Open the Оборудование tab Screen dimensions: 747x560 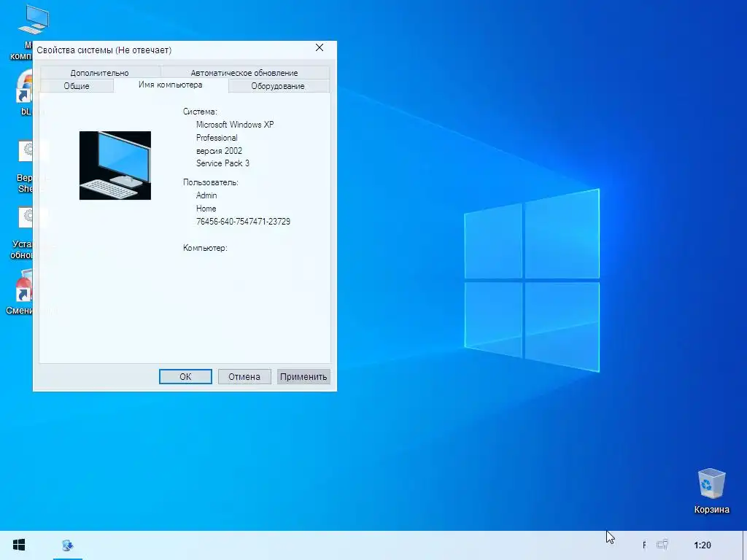click(x=278, y=86)
